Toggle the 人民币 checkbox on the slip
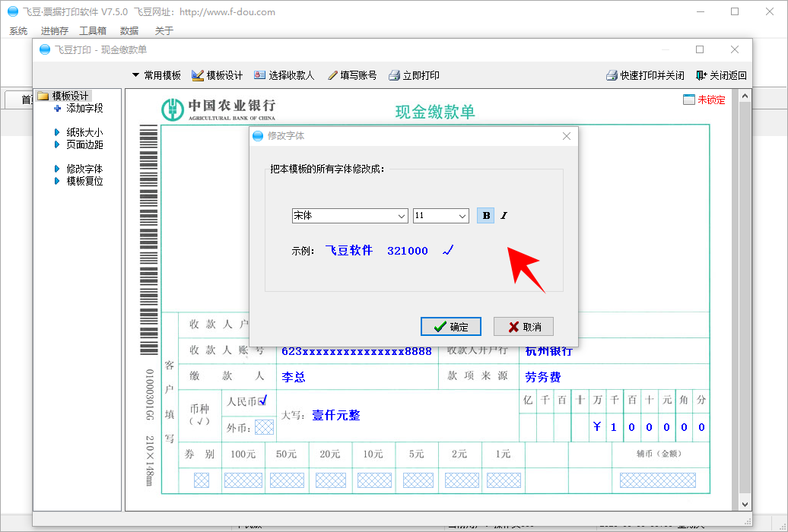Image resolution: width=788 pixels, height=532 pixels. pyautogui.click(x=262, y=401)
